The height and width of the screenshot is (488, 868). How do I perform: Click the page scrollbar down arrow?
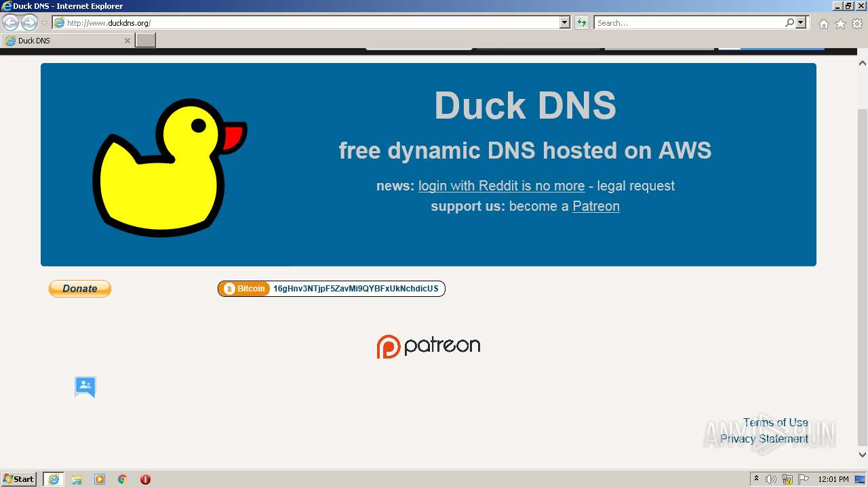pyautogui.click(x=863, y=455)
